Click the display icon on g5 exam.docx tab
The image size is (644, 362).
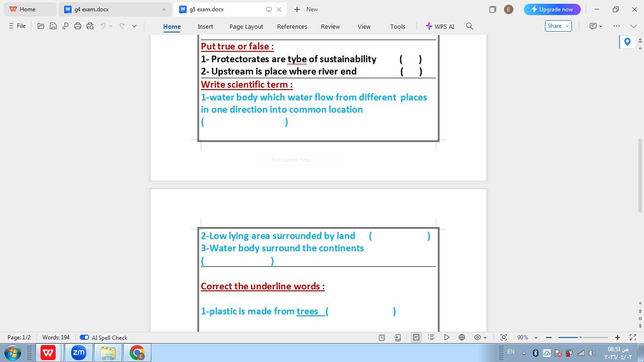[x=269, y=9]
